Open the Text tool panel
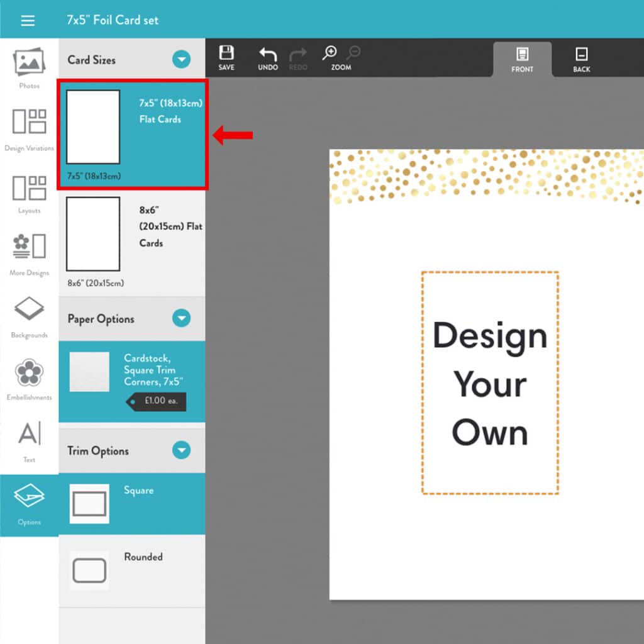 (x=28, y=440)
